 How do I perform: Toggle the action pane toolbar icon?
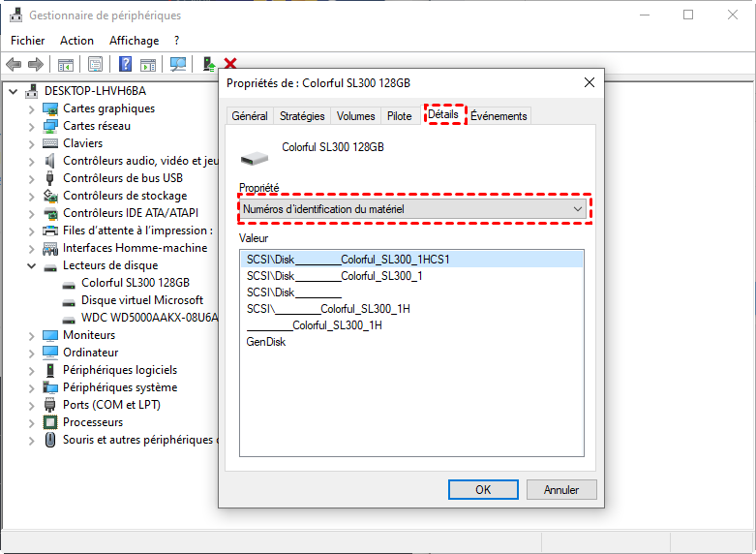pos(148,64)
